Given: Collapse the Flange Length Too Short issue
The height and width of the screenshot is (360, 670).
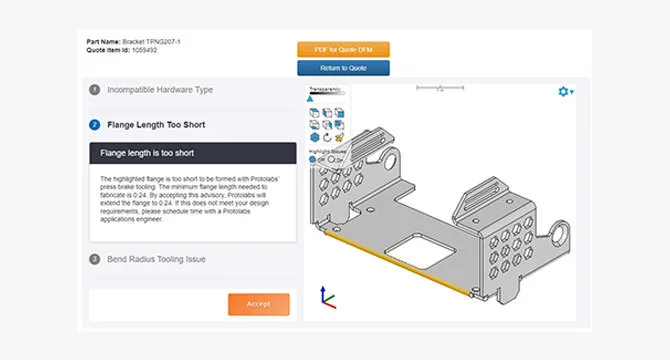Looking at the screenshot, I should [156, 125].
